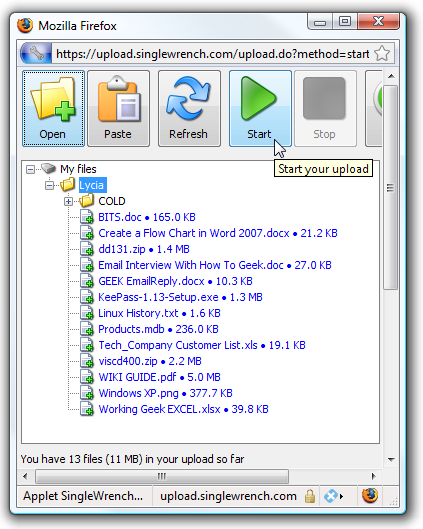Viewport: 423px width, 529px height.
Task: Click the wrench site icon in the address bar
Action: tap(36, 54)
